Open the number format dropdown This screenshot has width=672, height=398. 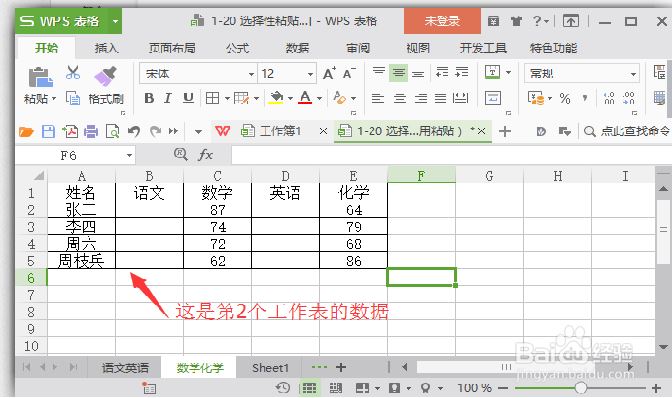click(x=633, y=74)
